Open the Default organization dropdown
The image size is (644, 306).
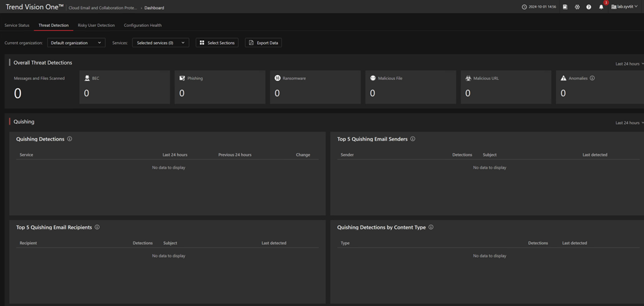tap(77, 43)
